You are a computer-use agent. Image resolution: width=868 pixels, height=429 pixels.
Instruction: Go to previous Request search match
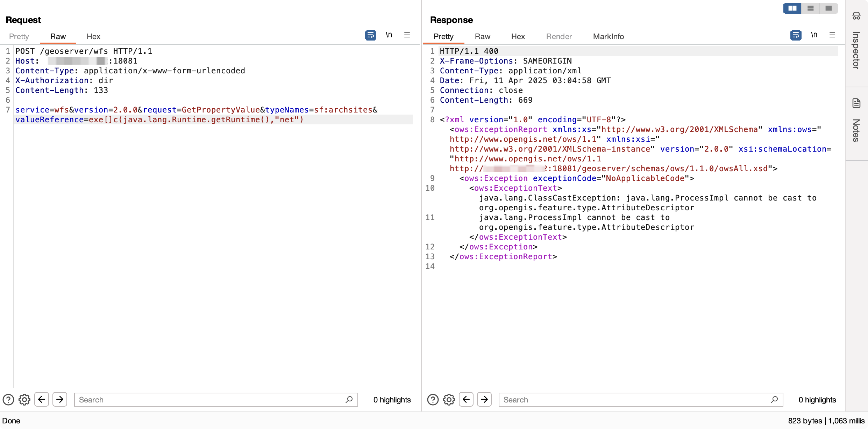coord(42,399)
